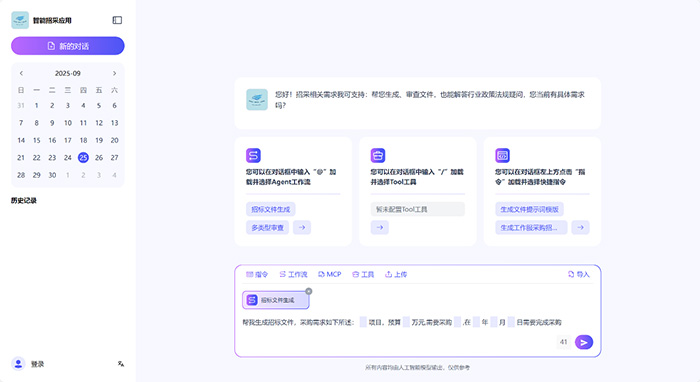Click the day blank before 日需要完成采购

511,322
